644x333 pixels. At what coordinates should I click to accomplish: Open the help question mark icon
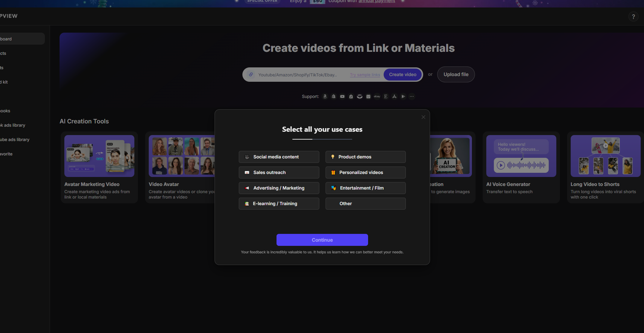[x=633, y=17]
